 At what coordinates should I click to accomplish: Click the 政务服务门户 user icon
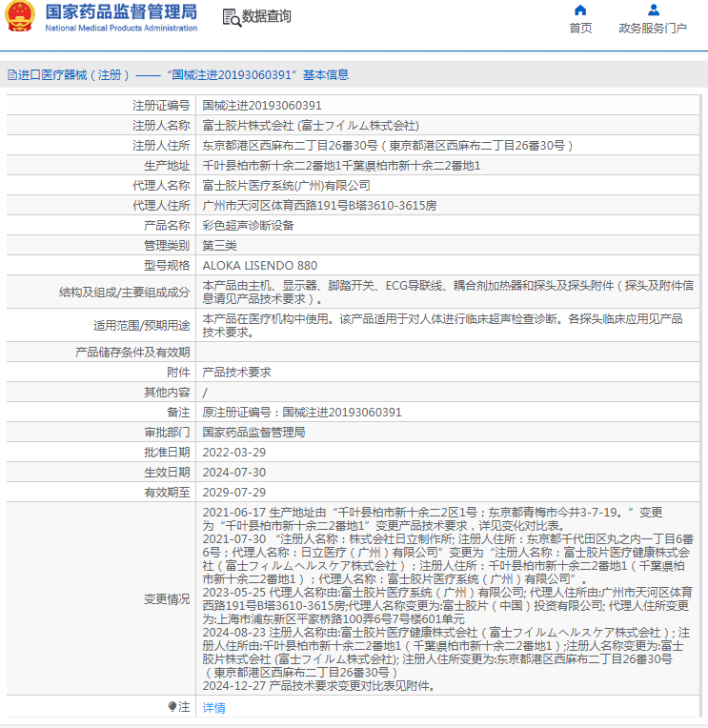click(654, 10)
